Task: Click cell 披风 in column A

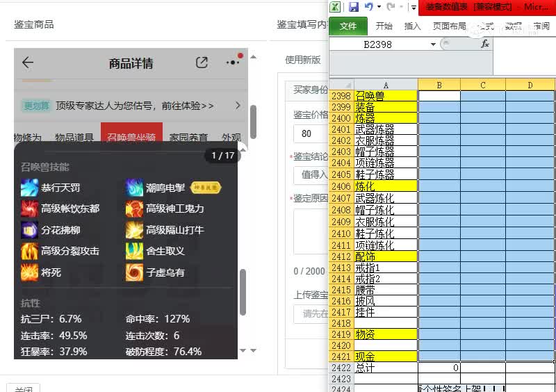Action: point(386,301)
